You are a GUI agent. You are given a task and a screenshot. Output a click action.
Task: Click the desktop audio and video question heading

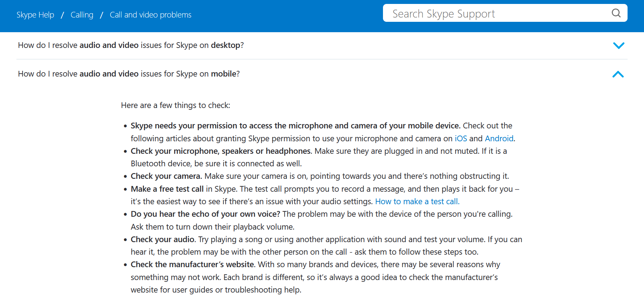tap(131, 45)
